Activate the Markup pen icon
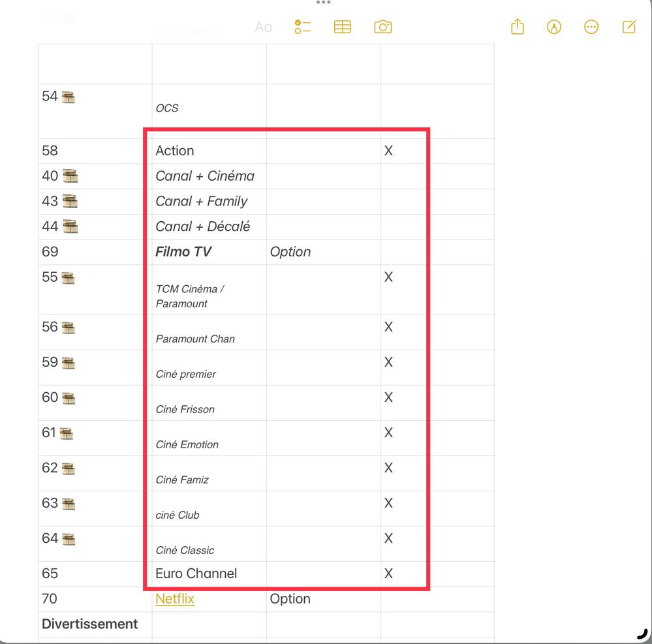652x644 pixels. (554, 27)
